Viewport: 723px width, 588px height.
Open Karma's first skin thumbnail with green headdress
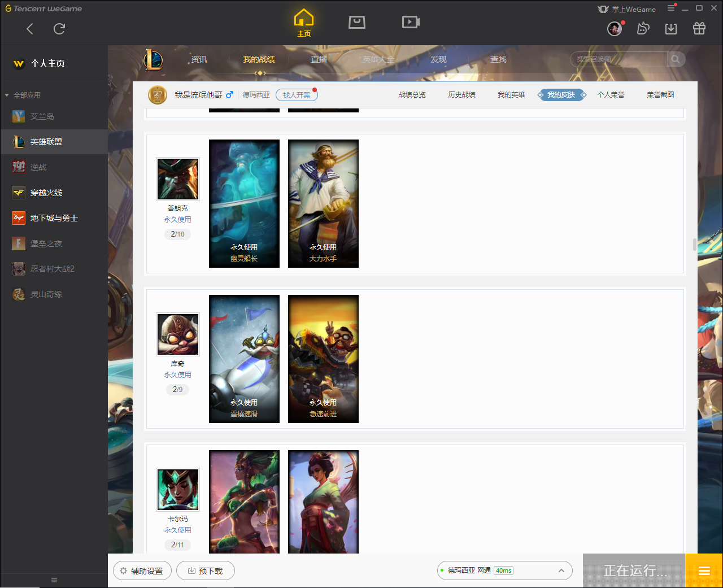244,502
